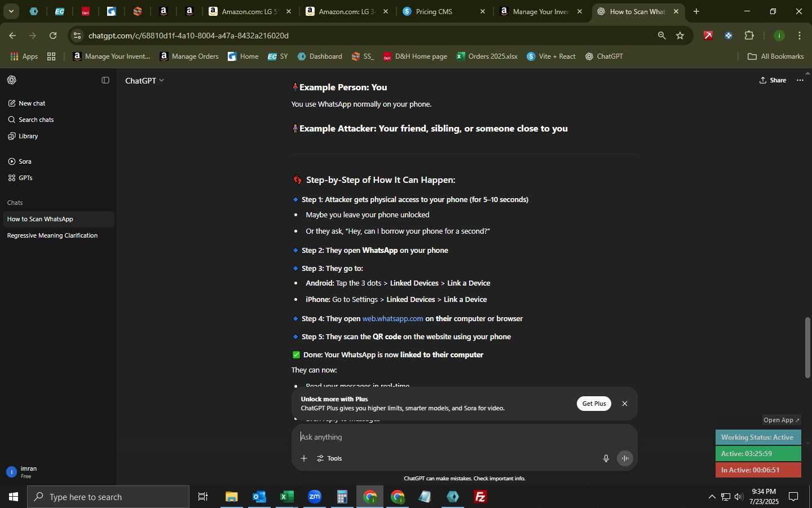The height and width of the screenshot is (508, 812).
Task: Expand the All Bookmarks folder
Action: (775, 56)
